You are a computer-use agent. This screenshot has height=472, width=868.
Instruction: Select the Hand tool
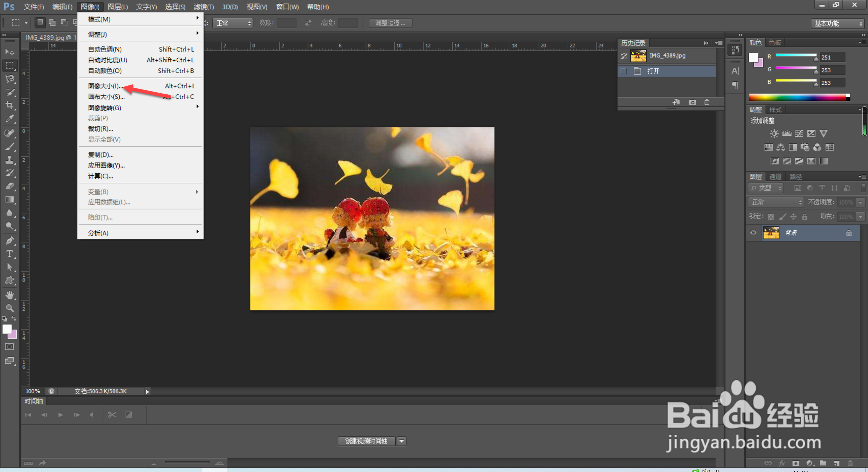click(x=9, y=295)
